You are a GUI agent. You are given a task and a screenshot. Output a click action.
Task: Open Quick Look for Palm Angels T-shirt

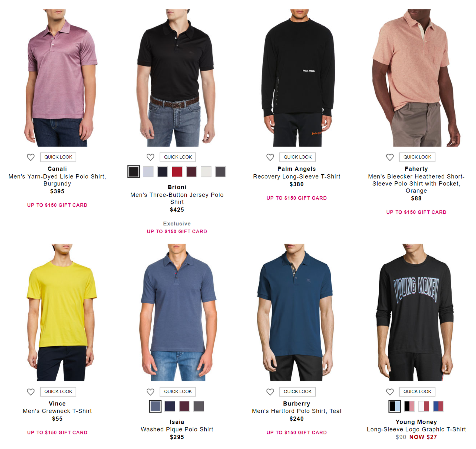coord(297,157)
